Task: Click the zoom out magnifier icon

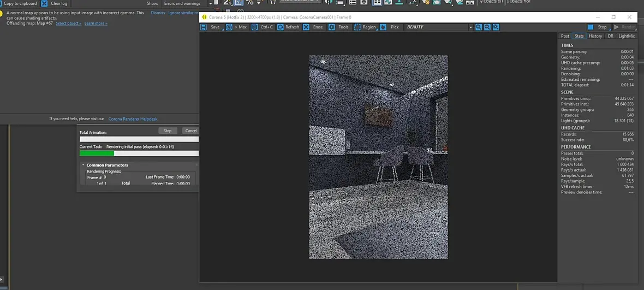Action: click(x=487, y=27)
